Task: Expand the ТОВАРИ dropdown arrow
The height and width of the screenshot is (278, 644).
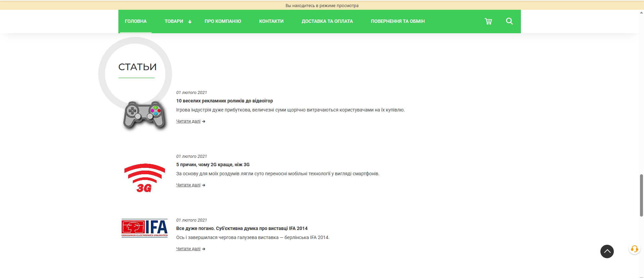Action: [190, 21]
